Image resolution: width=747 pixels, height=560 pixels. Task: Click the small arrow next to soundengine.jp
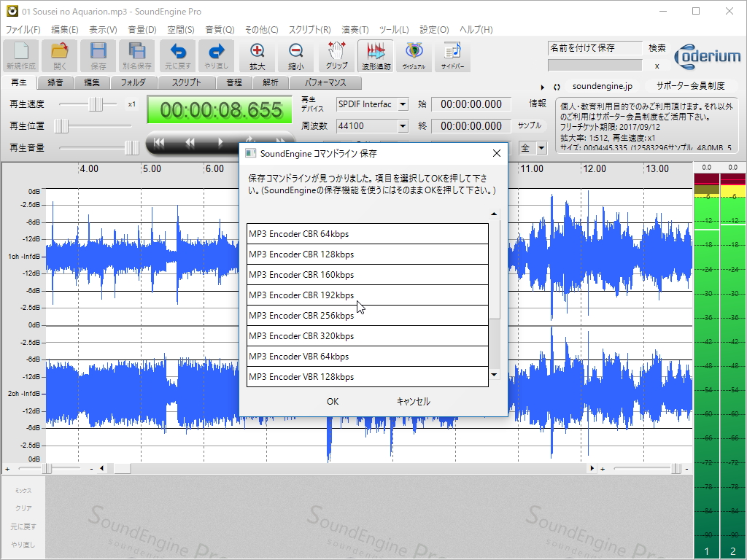tap(542, 87)
